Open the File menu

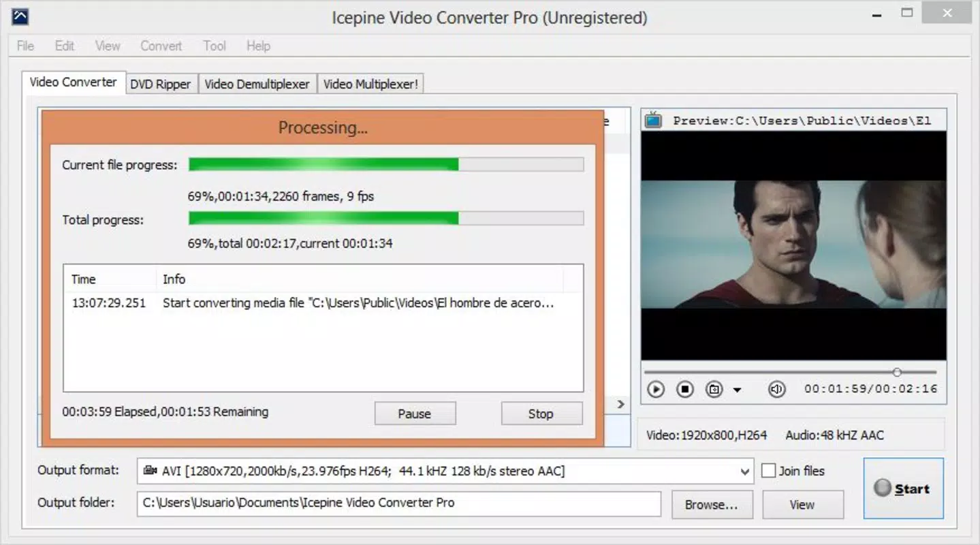click(x=25, y=46)
